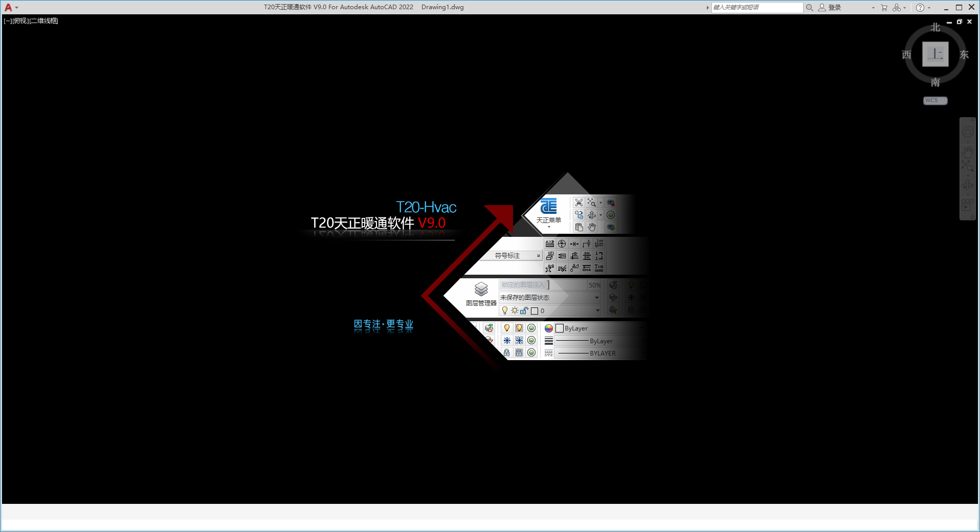Click the 北 north ViewCube compass label
980x532 pixels.
pyautogui.click(x=935, y=28)
